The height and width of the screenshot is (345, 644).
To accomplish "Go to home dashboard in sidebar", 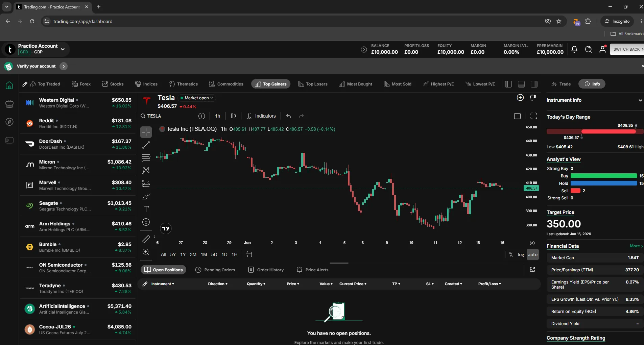I will 9,85.
